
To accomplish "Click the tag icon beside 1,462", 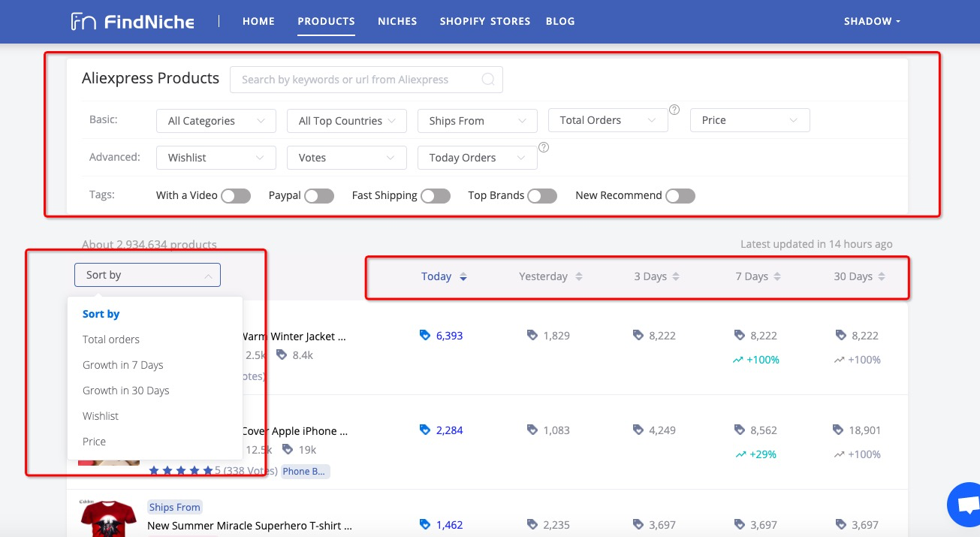I will tap(425, 525).
